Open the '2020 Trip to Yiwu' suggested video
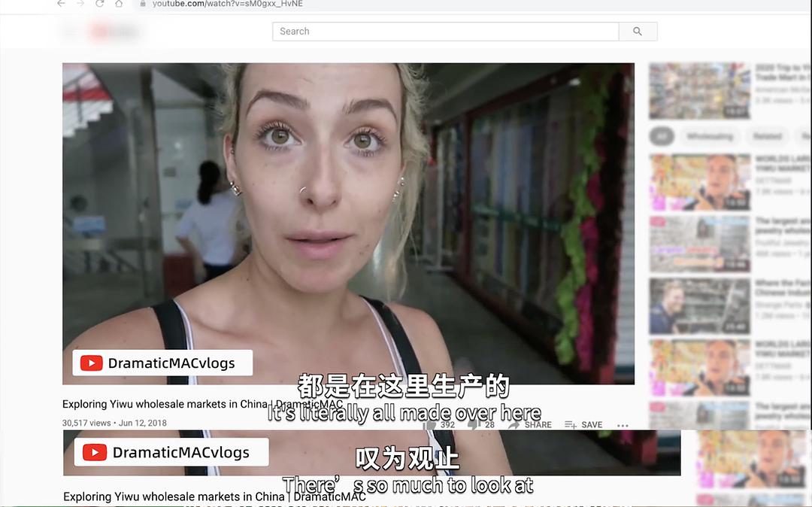Image resolution: width=812 pixels, height=507 pixels. [x=700, y=90]
